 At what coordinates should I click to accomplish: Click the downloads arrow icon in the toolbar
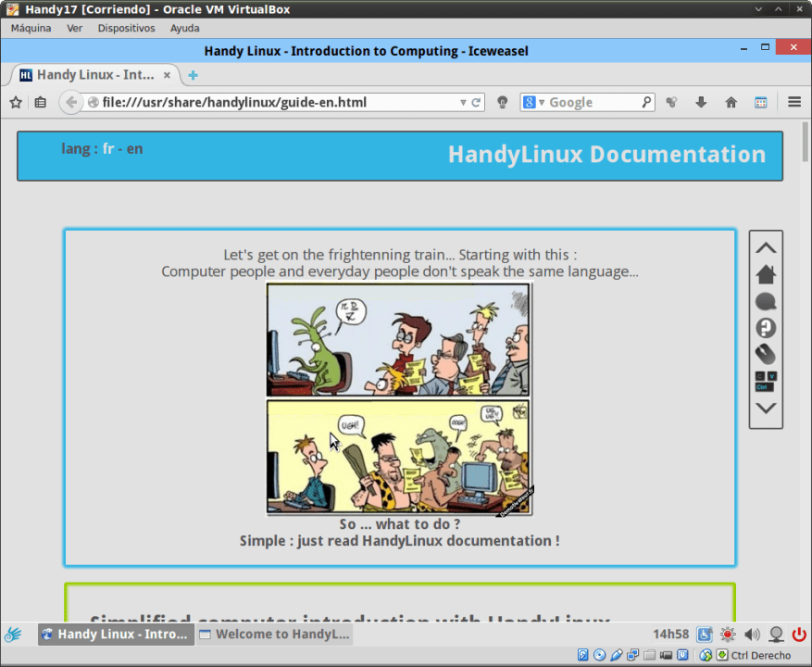point(701,102)
